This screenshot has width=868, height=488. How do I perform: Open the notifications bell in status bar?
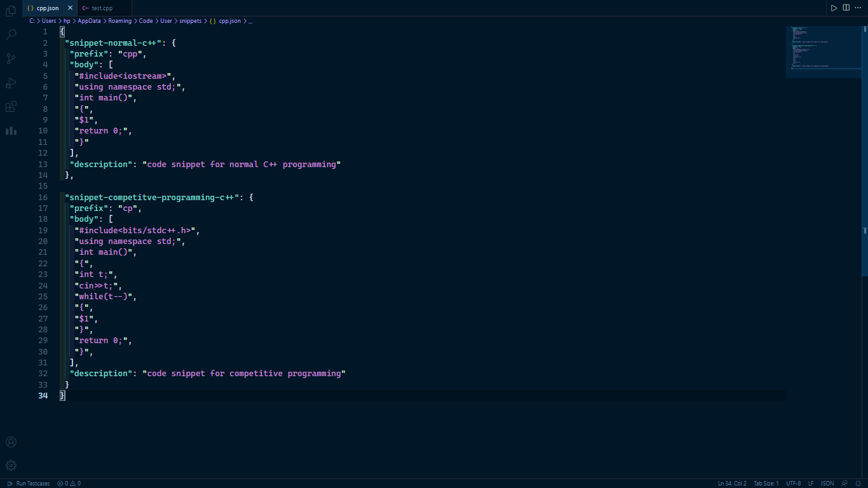pos(858,484)
